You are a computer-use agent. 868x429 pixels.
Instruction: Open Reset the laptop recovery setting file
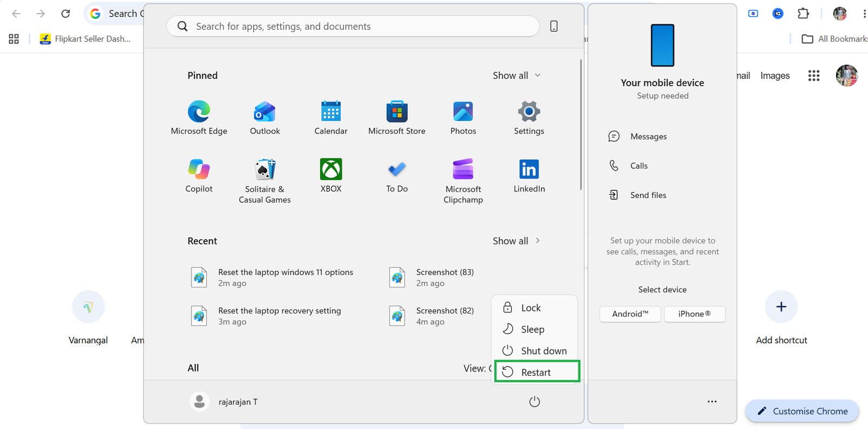pos(266,316)
